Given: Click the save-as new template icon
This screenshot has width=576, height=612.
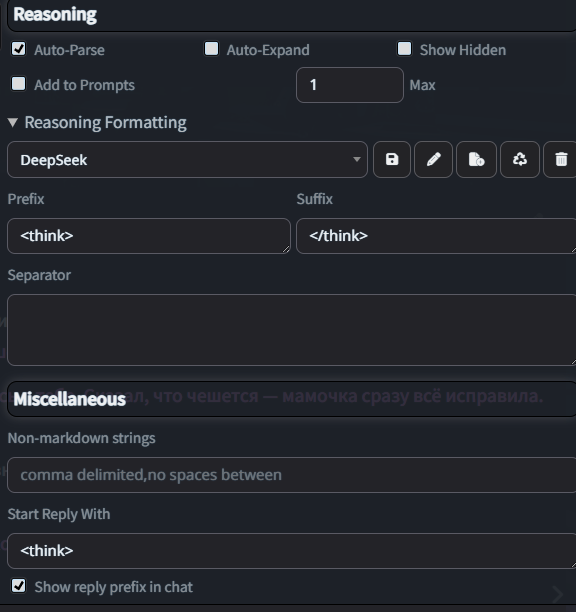Looking at the screenshot, I should coord(476,160).
